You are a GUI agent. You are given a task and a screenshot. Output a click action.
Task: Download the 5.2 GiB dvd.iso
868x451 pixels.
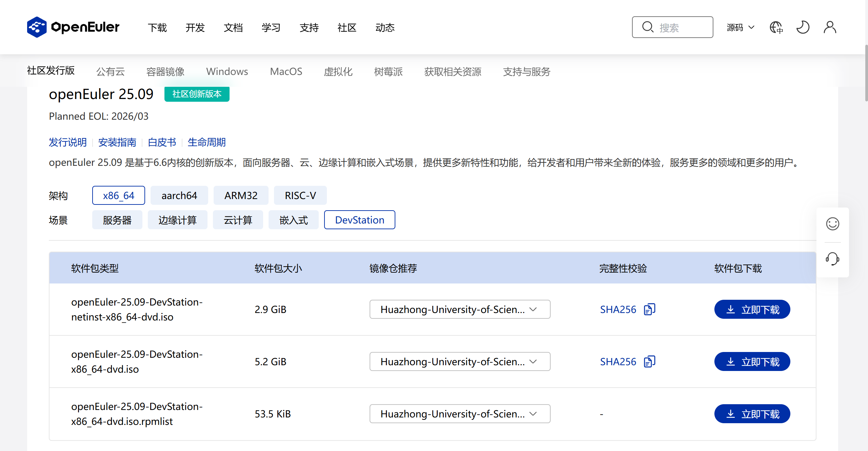point(752,361)
